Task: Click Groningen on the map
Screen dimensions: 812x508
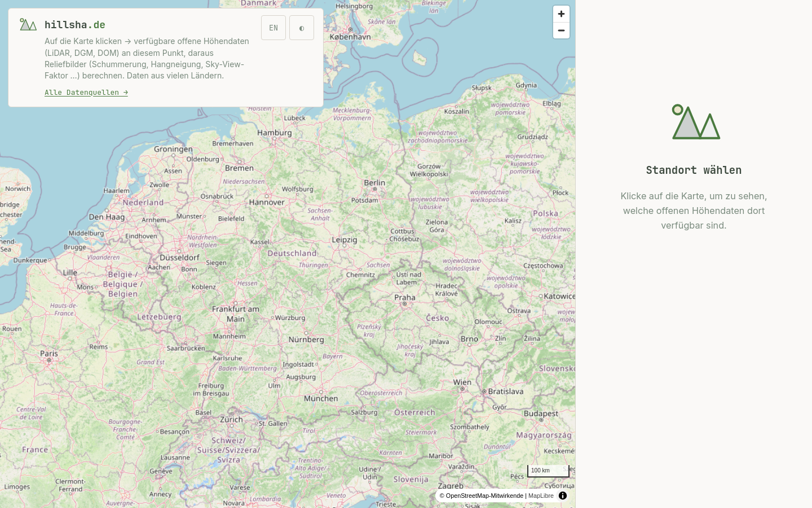Action: point(173,150)
